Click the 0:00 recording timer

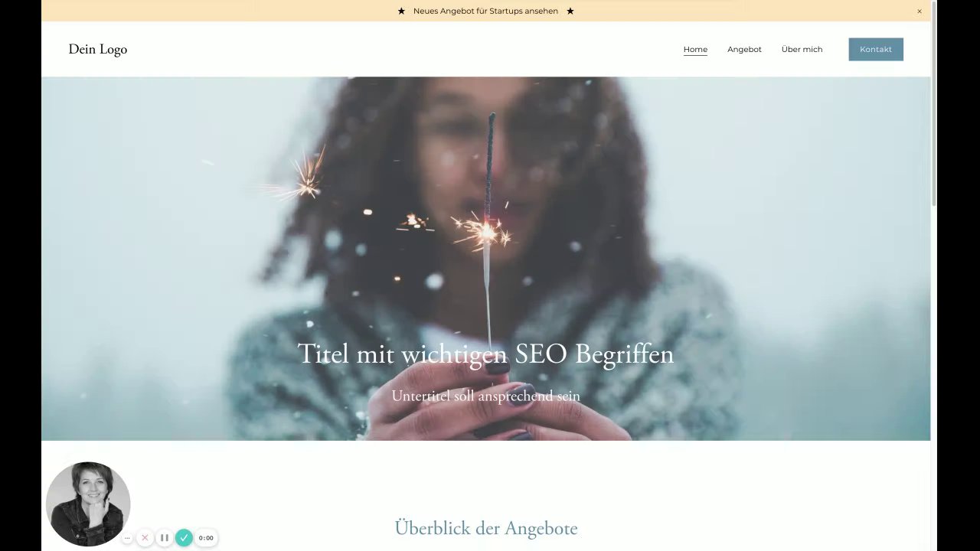click(206, 538)
